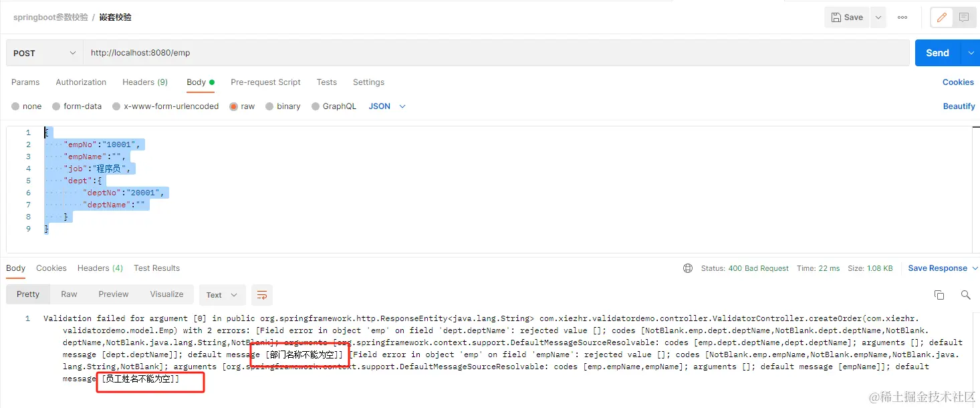The width and height of the screenshot is (980, 408).
Task: Click the "job":"程序员" line
Action: point(98,169)
